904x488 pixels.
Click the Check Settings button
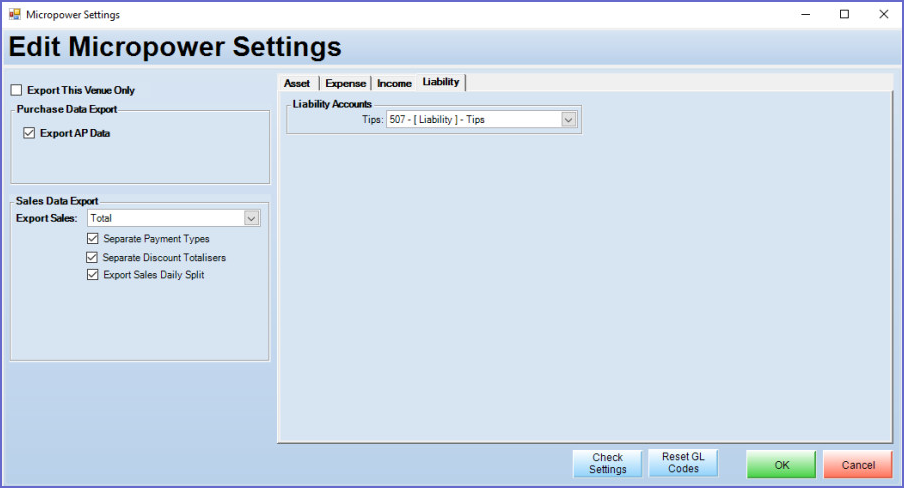click(x=608, y=463)
